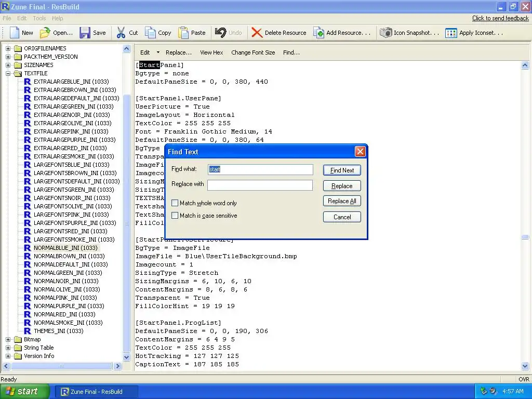Screen dimensions: 532x399
Task: Cancel the Find Text dialog
Action: tap(342, 217)
